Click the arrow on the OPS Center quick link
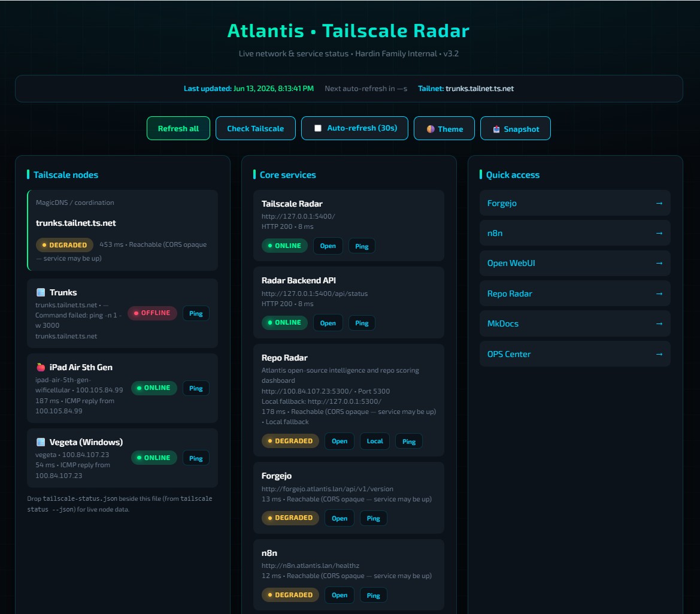The height and width of the screenshot is (614, 700). coord(659,353)
